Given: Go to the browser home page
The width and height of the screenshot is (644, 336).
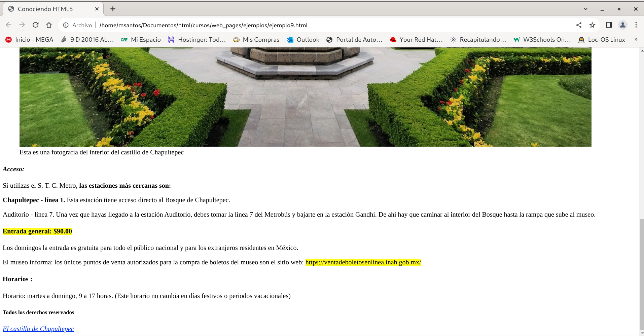Looking at the screenshot, I should point(49,25).
